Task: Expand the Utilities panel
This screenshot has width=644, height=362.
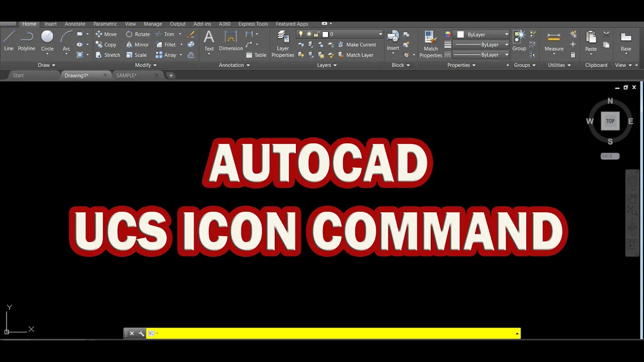Action: 559,65
